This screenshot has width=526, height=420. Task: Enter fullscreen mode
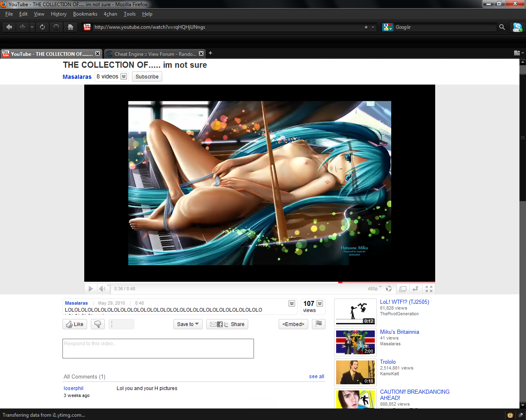tap(429, 289)
